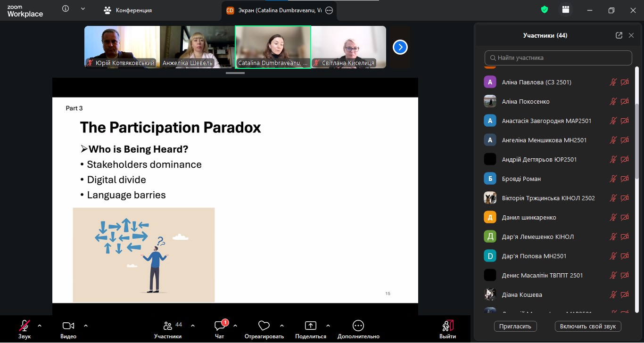Open the dropdown chevron next to info icon
644x343 pixels.
tap(83, 9)
